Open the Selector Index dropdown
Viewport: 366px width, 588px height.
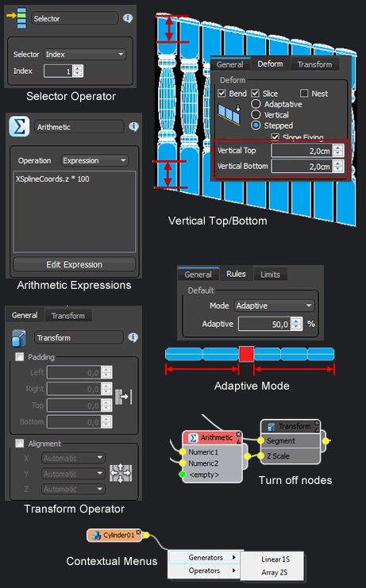click(85, 55)
